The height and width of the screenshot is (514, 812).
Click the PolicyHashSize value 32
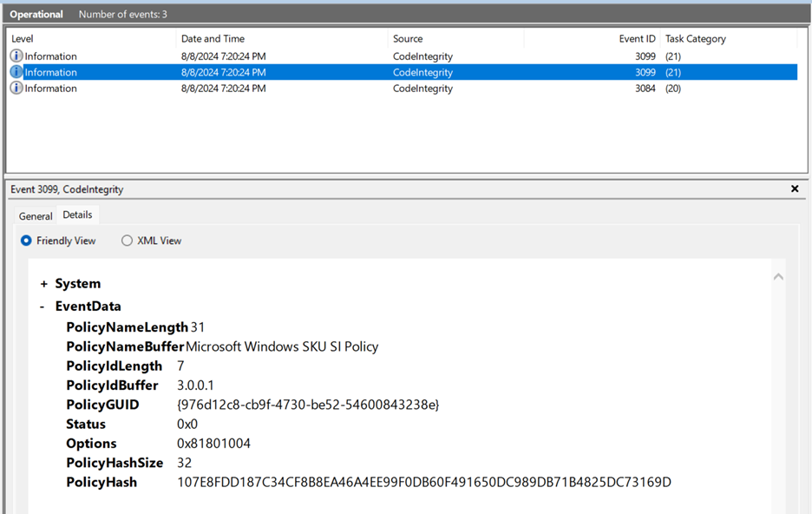coord(184,463)
